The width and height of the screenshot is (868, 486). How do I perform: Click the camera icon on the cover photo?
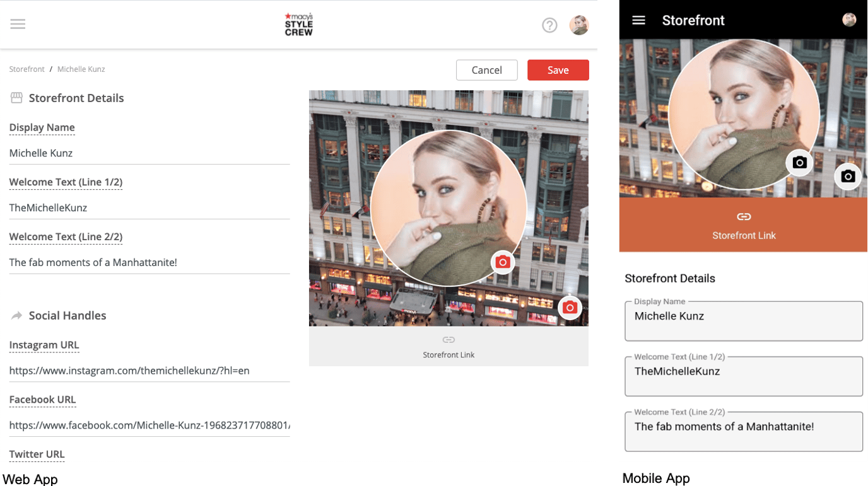[570, 308]
